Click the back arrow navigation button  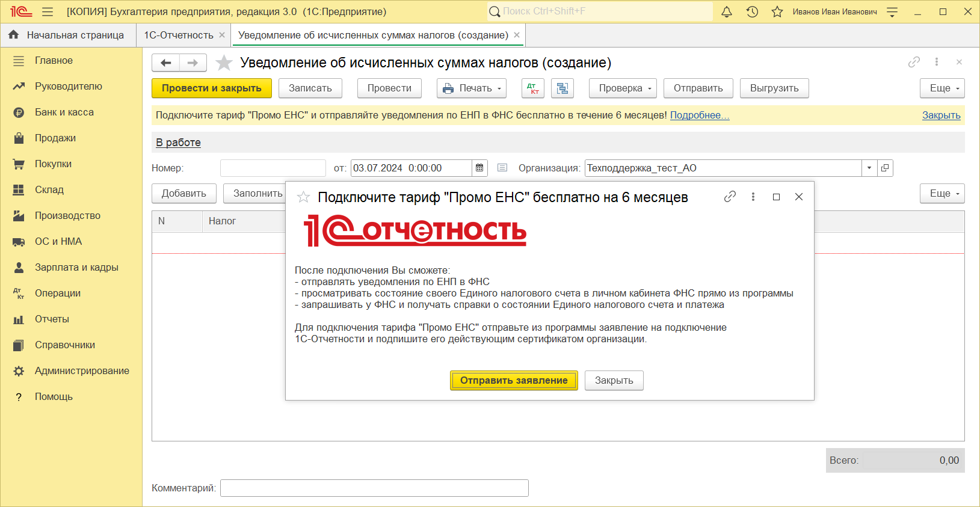tap(166, 63)
